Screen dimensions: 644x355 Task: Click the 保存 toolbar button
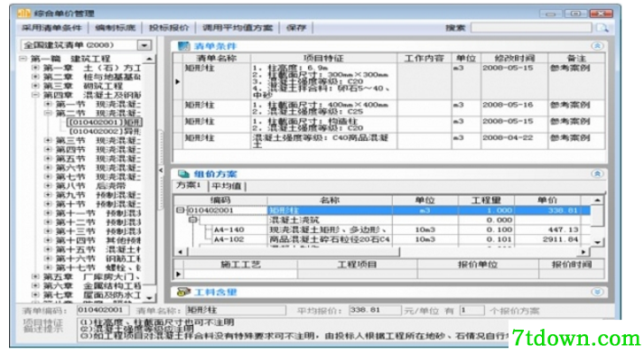pos(296,28)
